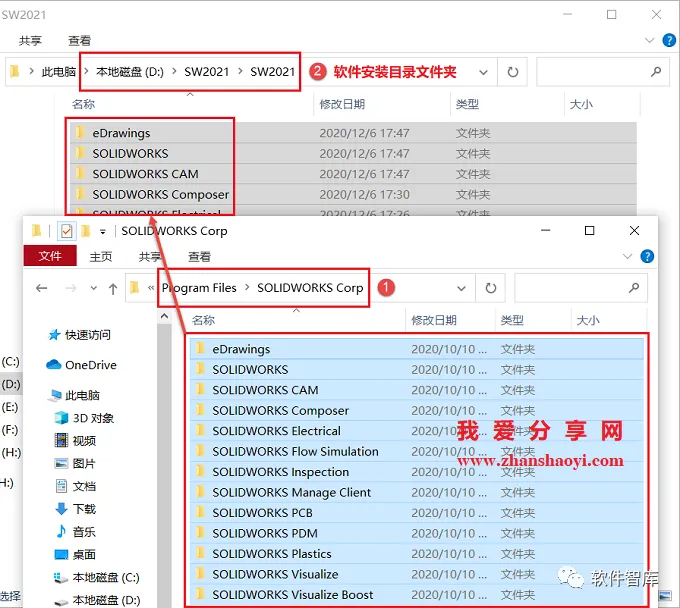Click navigation pane scrollbar up arrow
Screen dimensions: 680x608
pyautogui.click(x=164, y=317)
